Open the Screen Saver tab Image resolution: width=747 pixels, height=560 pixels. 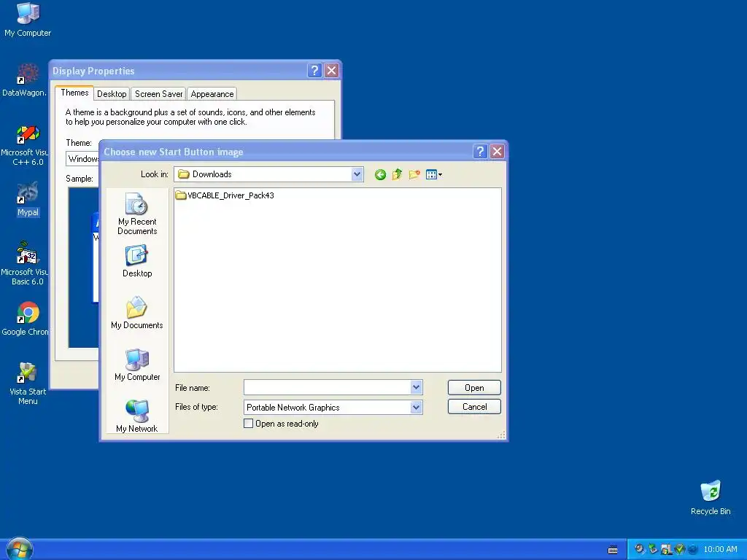158,94
